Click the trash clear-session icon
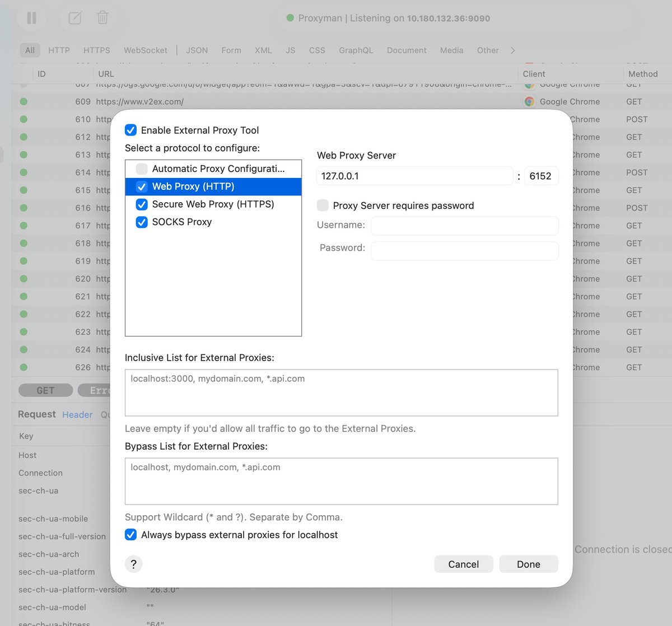This screenshot has width=672, height=626. (x=102, y=17)
